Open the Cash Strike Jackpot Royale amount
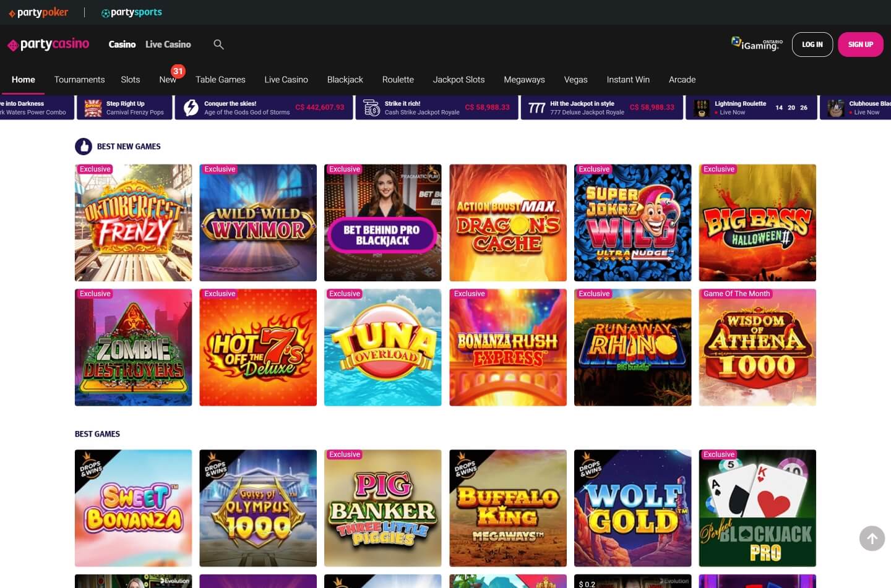This screenshot has width=891, height=588. tap(487, 108)
